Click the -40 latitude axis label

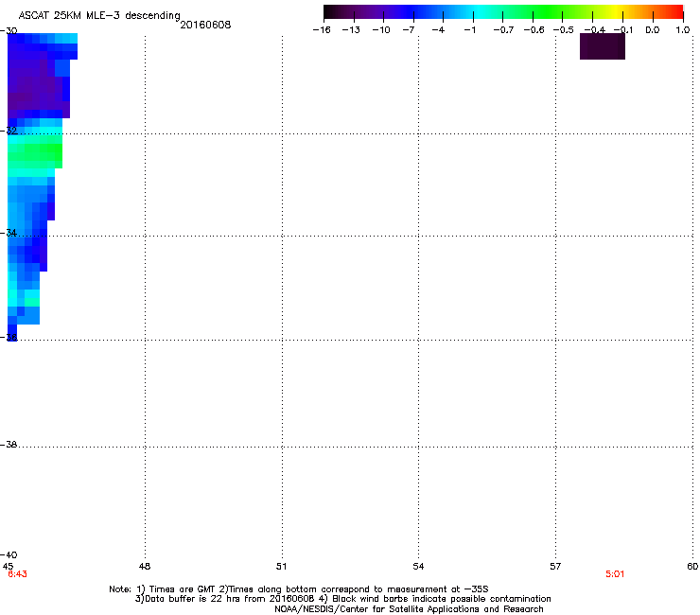[x=9, y=554]
